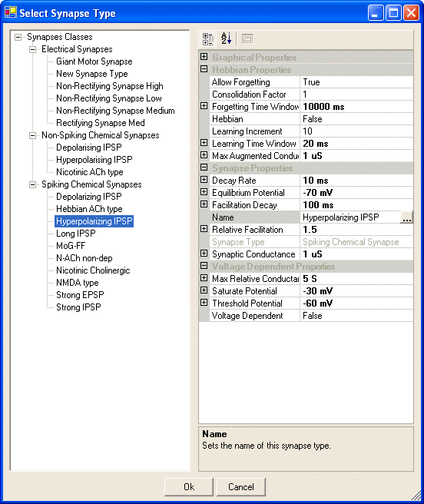The height and width of the screenshot is (504, 424).
Task: Select Nicotinic ACh type item
Action: click(90, 172)
